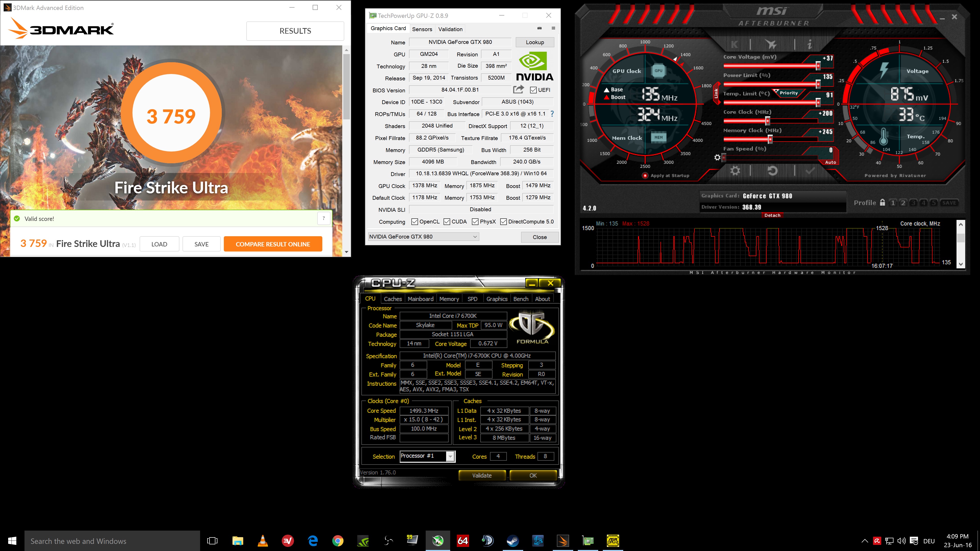This screenshot has width=980, height=551.
Task: Open Bench tab in CPU-Z
Action: point(521,299)
